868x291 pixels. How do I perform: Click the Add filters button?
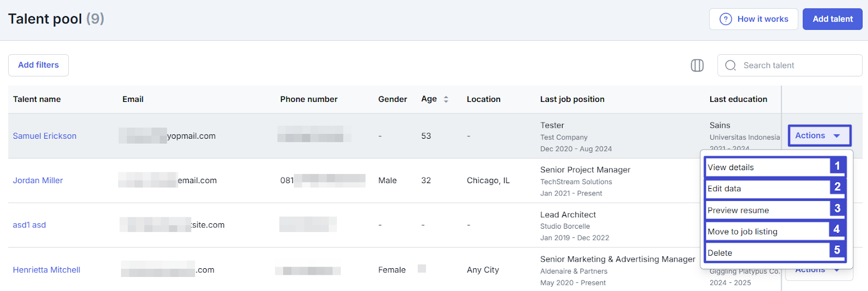(39, 65)
